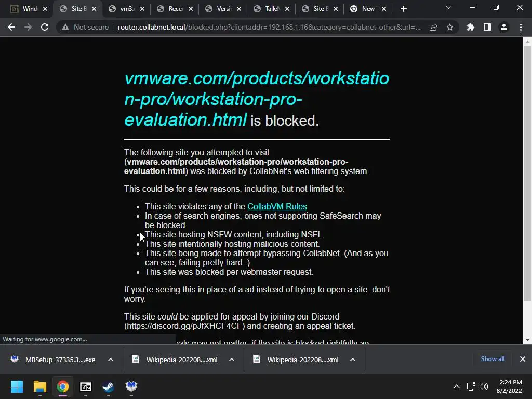
Task: Reload the blocked page
Action: (45, 27)
